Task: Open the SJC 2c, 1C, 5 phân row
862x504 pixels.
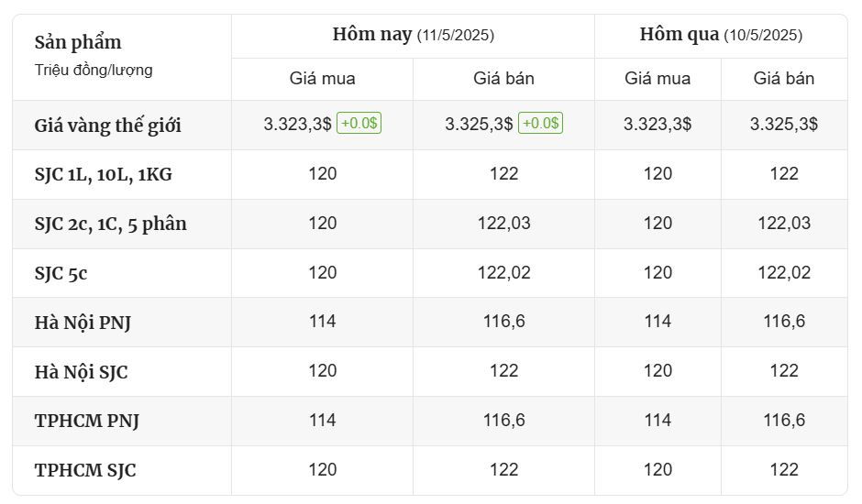Action: [430, 224]
